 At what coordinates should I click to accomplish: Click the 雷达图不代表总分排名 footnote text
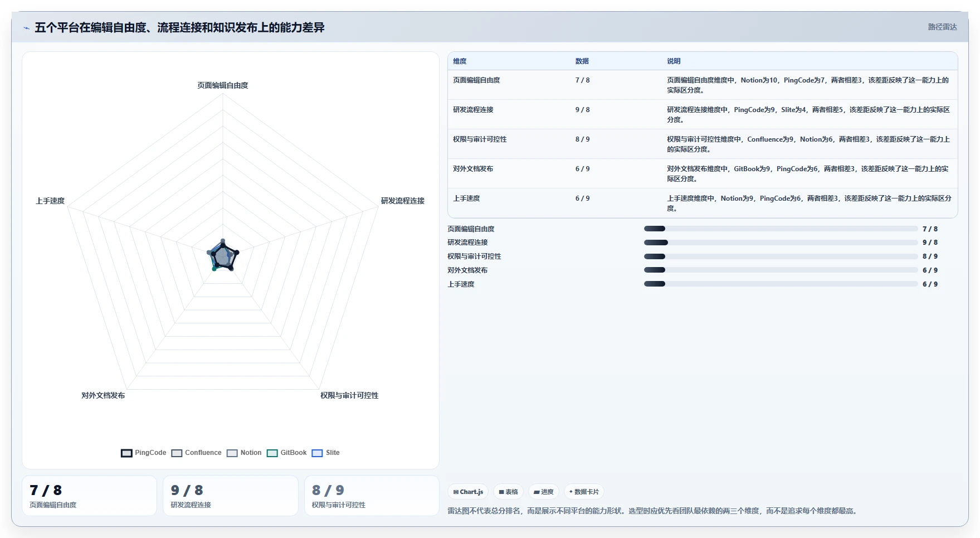[652, 511]
